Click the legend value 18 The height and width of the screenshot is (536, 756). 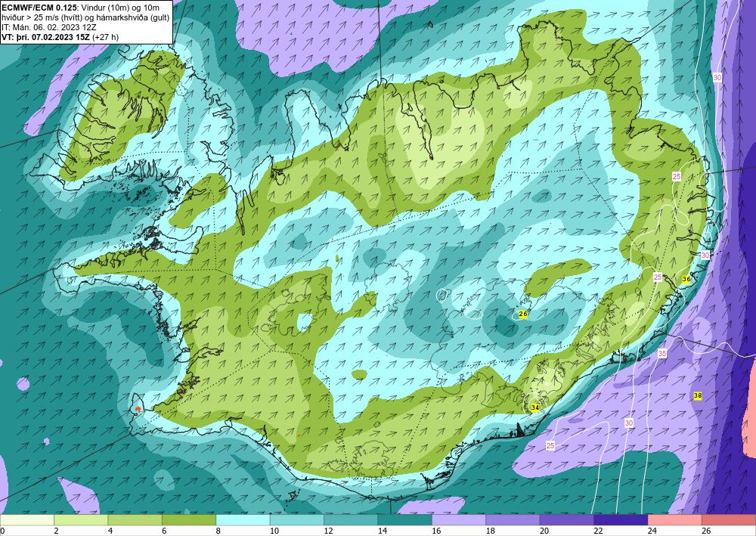[x=491, y=531]
